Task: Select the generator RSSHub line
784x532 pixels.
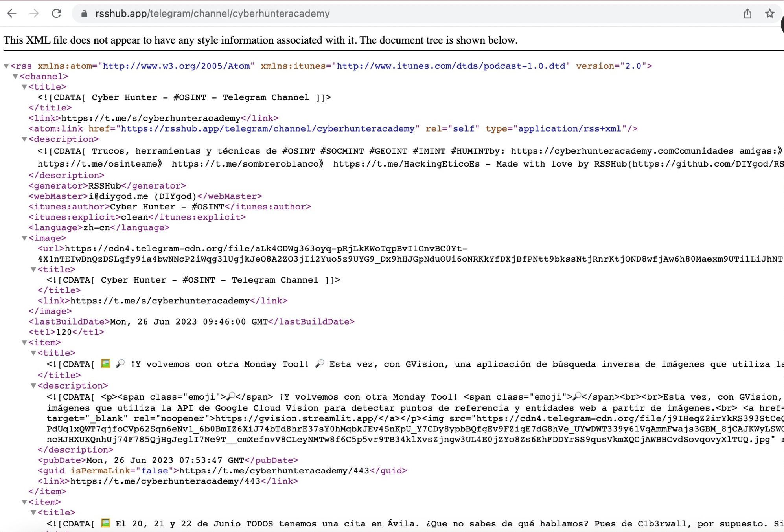Action: (x=107, y=186)
